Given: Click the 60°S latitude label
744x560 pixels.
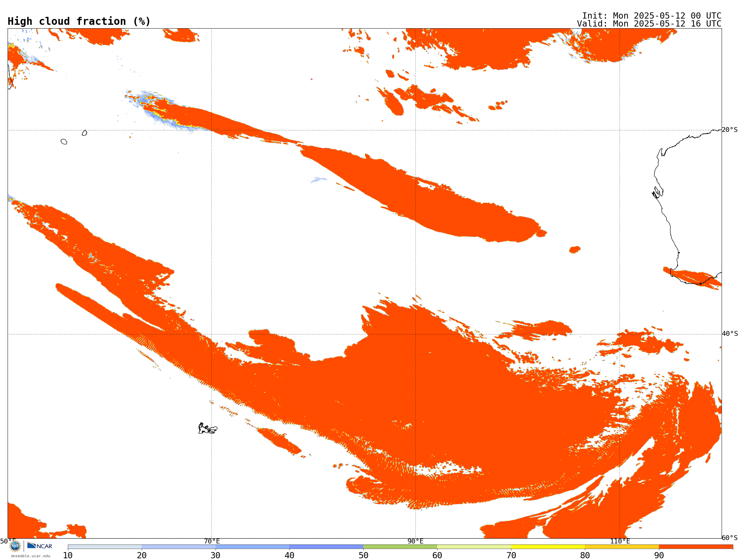Looking at the screenshot, I should click(730, 538).
